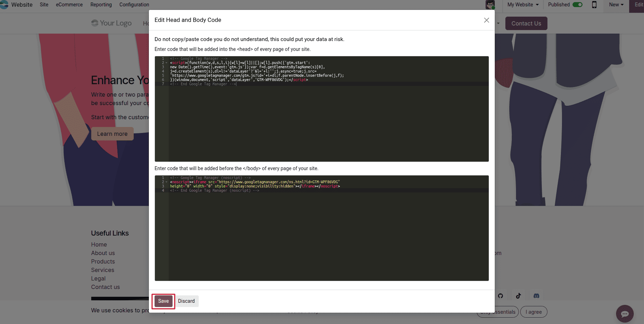
Task: Click the I agree cookies button
Action: (534, 312)
